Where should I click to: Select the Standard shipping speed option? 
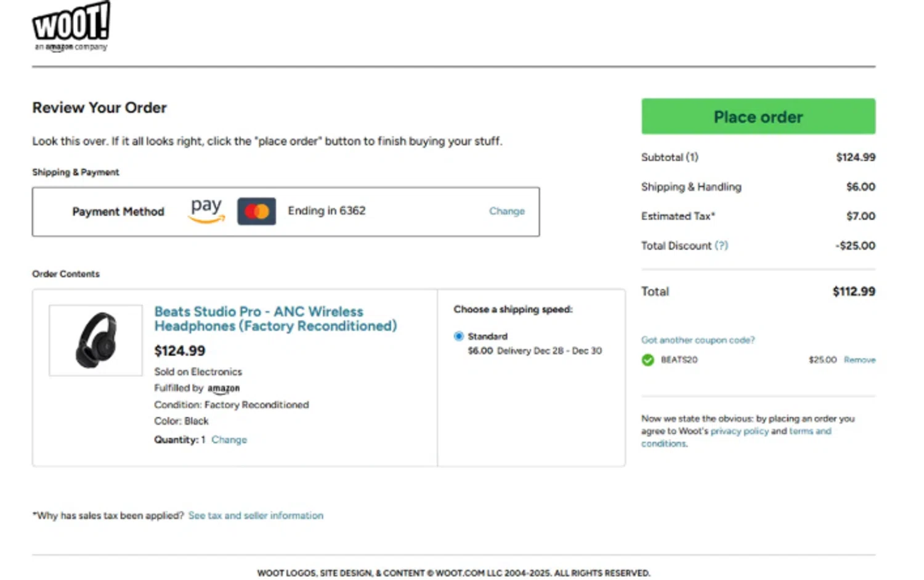[x=459, y=336]
